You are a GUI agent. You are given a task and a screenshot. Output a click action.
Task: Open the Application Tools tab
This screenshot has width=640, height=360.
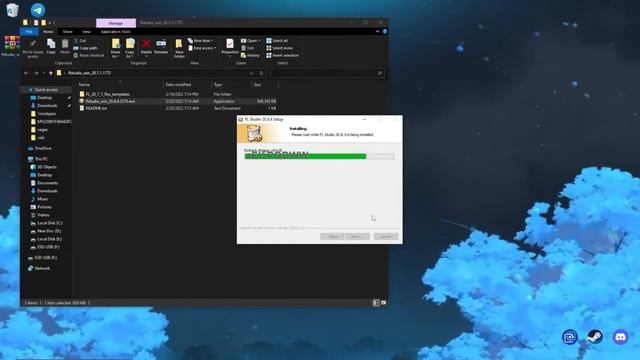[116, 31]
